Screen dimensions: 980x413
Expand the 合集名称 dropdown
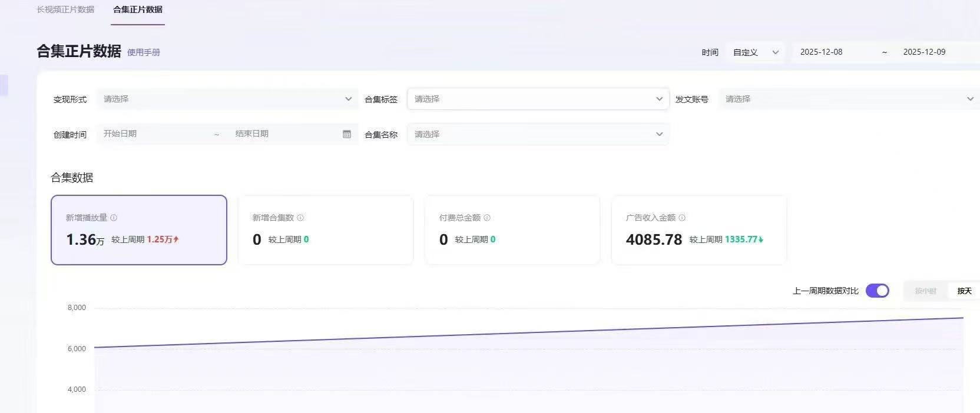(x=538, y=134)
